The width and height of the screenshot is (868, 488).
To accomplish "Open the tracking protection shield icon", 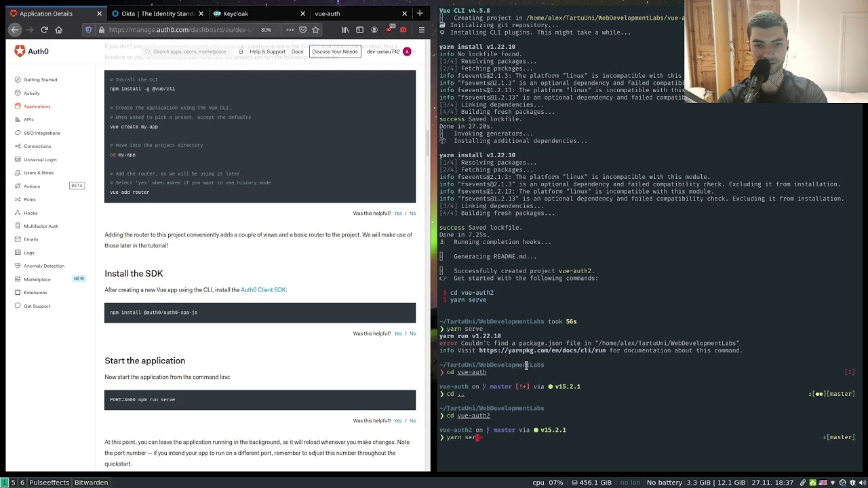I will click(88, 30).
